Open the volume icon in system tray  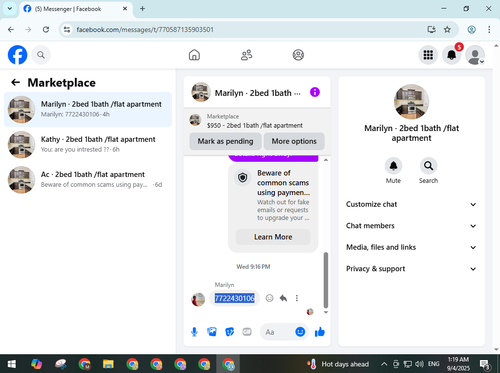420,364
